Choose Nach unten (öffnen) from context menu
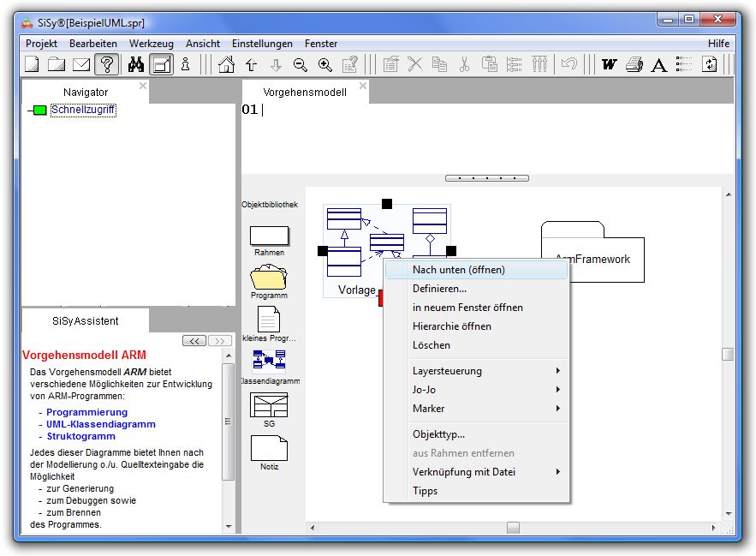 coord(476,270)
